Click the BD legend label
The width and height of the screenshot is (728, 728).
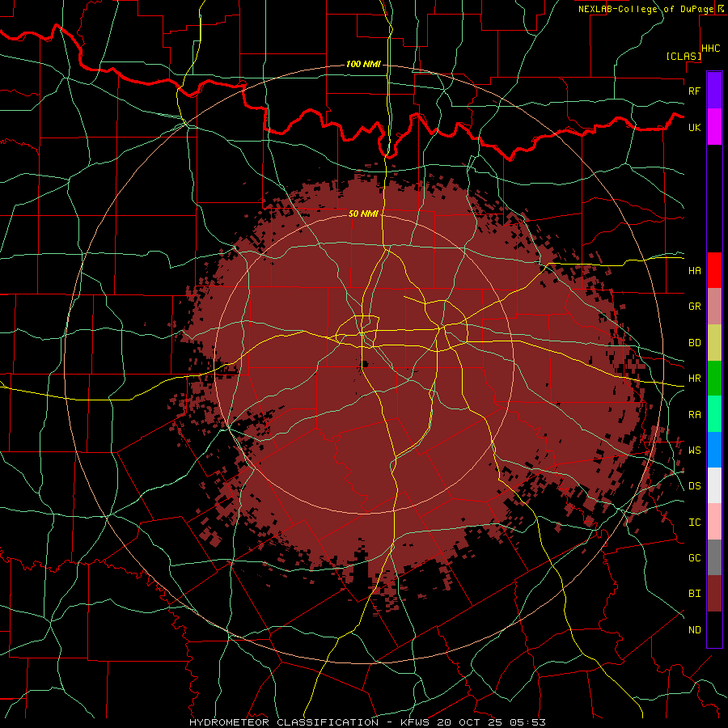pos(694,343)
